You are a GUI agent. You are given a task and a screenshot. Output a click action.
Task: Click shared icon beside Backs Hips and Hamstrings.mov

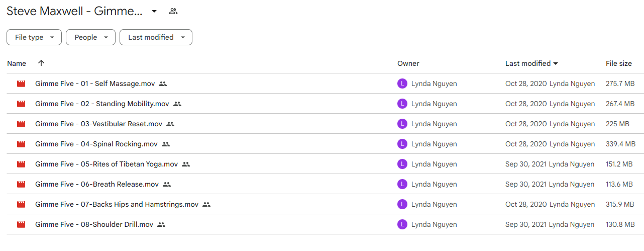206,205
